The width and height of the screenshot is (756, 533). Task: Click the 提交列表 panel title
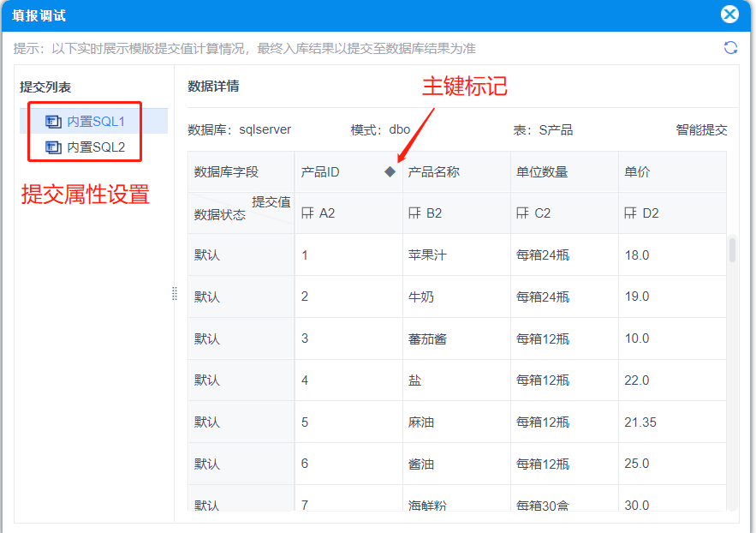(45, 87)
